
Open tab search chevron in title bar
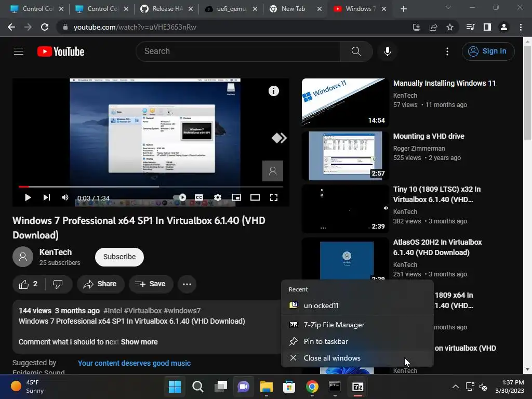click(x=448, y=7)
